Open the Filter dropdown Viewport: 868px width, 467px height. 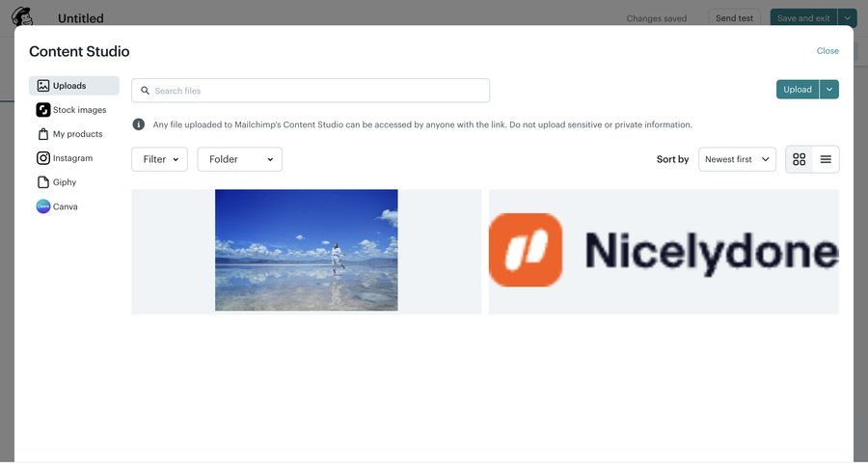(159, 159)
